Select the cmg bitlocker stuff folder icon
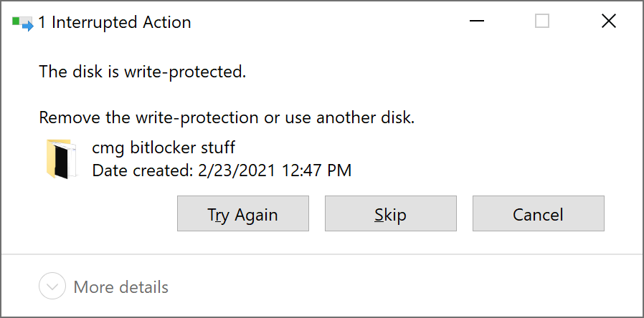644x318 pixels. tap(62, 159)
